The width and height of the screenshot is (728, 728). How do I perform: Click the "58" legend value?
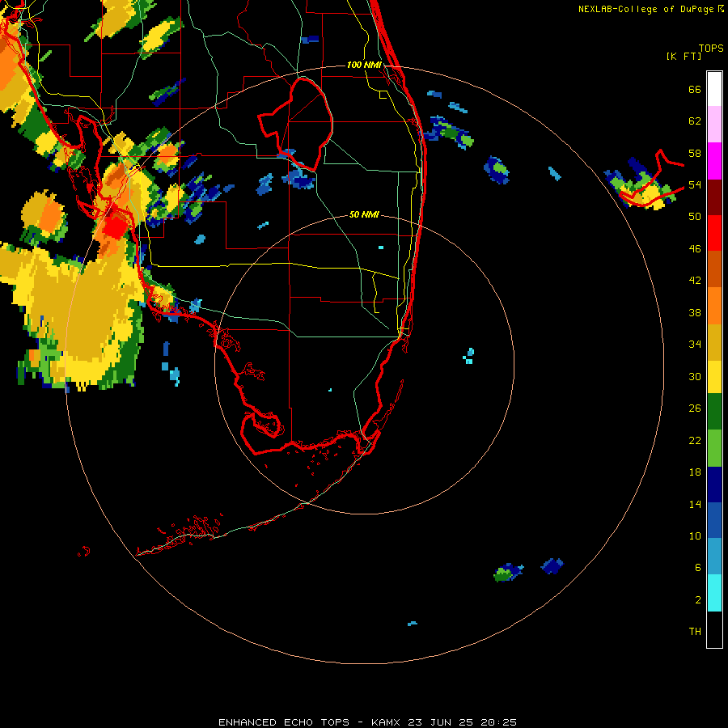(x=695, y=153)
